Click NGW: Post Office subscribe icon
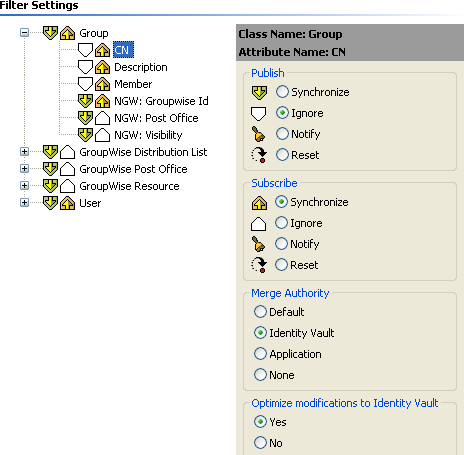The height and width of the screenshot is (455, 464). 102,118
